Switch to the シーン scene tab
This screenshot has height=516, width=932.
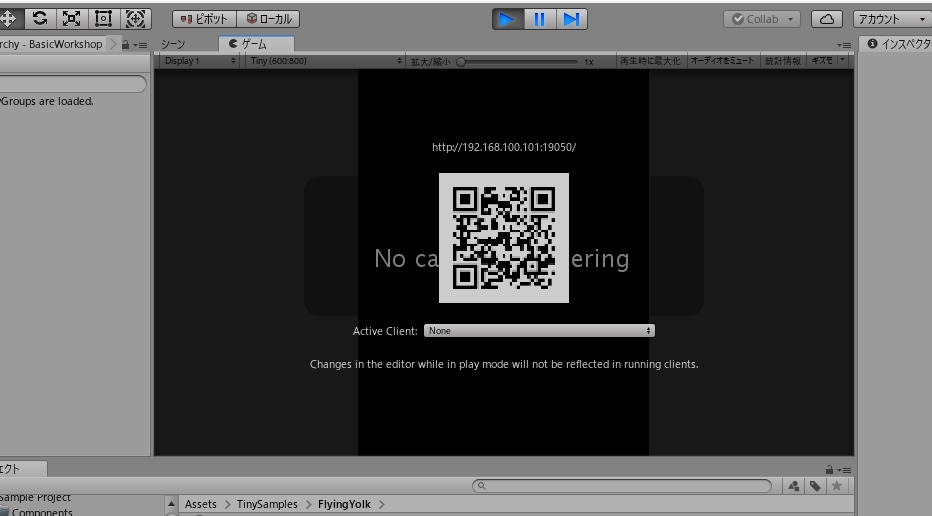(173, 44)
